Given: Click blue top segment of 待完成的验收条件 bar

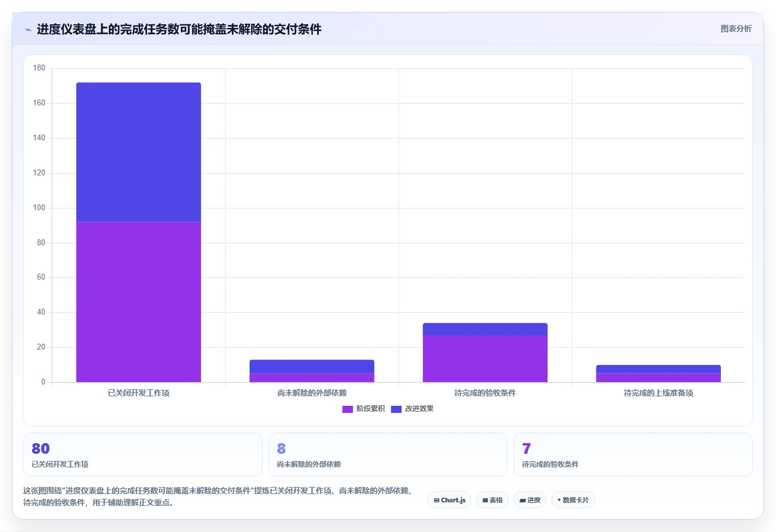Looking at the screenshot, I should (x=485, y=329).
